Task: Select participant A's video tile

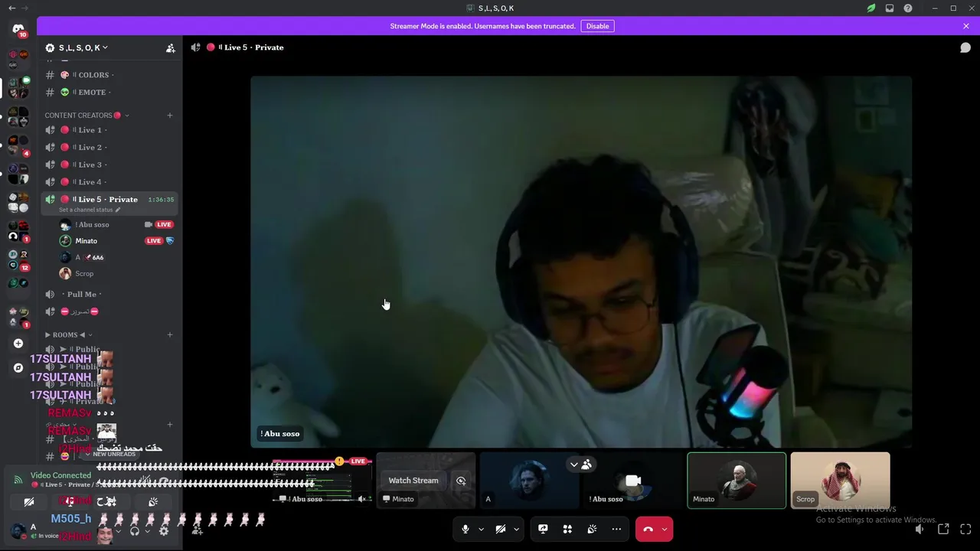Action: pos(529,481)
